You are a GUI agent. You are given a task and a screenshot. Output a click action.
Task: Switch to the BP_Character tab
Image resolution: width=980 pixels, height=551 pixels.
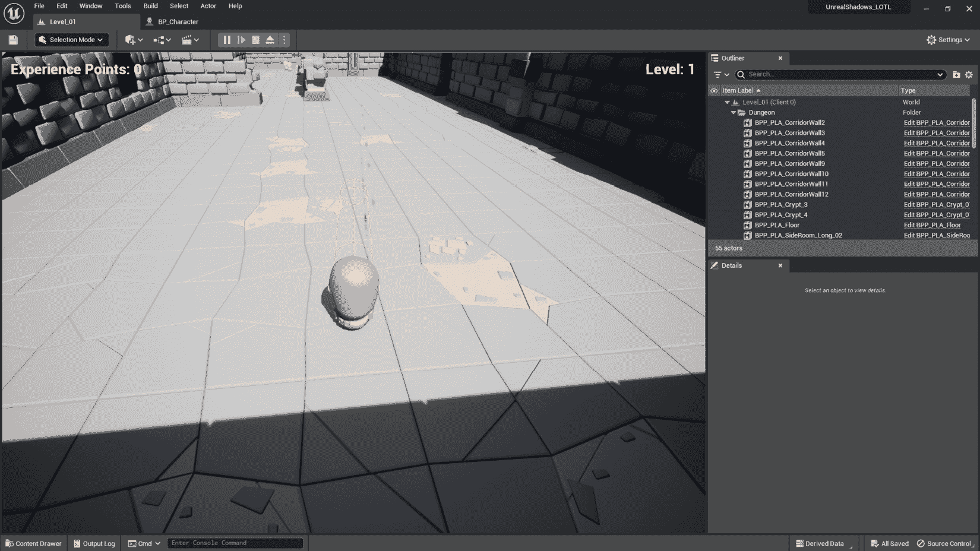coord(178,21)
